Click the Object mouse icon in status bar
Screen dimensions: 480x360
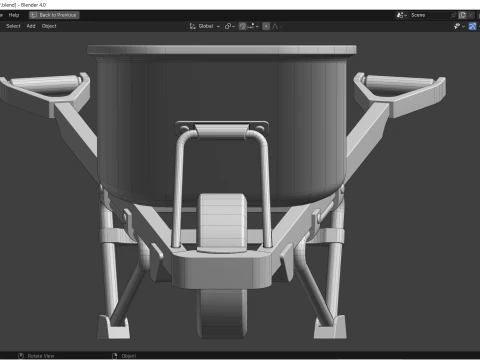pos(114,356)
